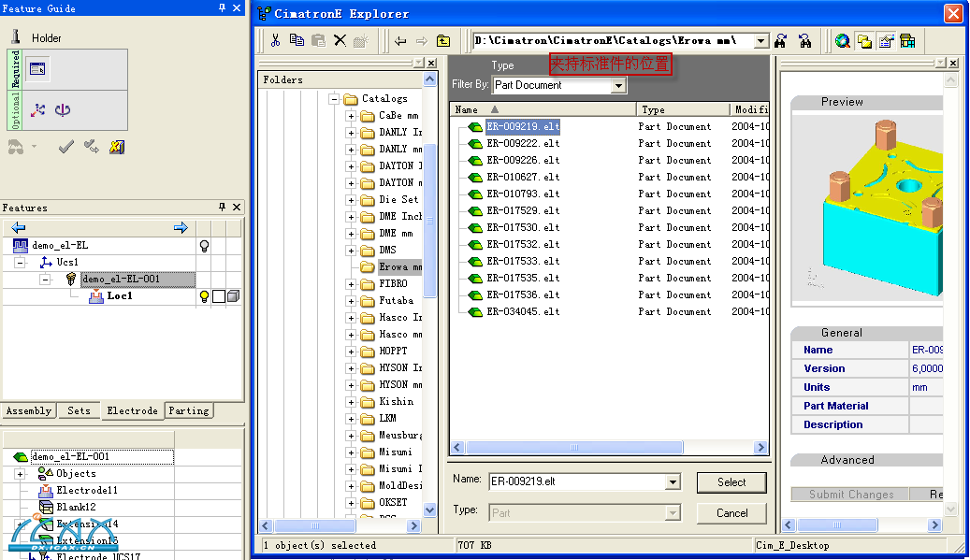Collapse the Ucs1 tree node
970x560 pixels.
[x=20, y=263]
